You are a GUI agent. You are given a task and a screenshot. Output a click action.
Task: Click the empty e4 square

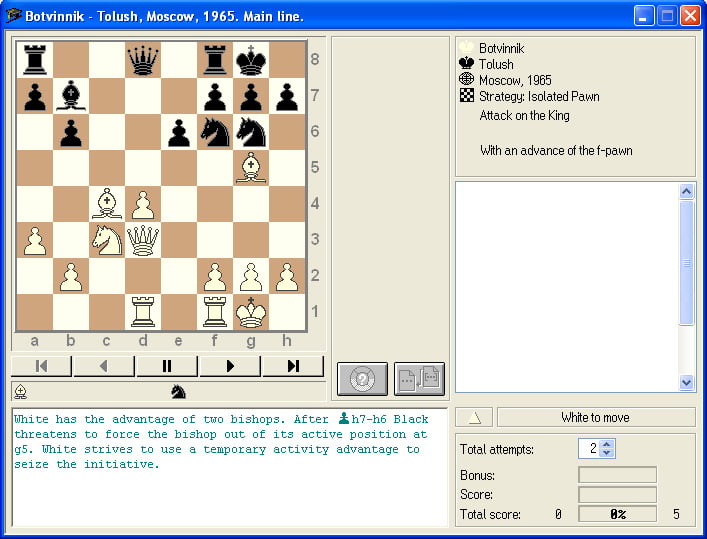(x=179, y=203)
